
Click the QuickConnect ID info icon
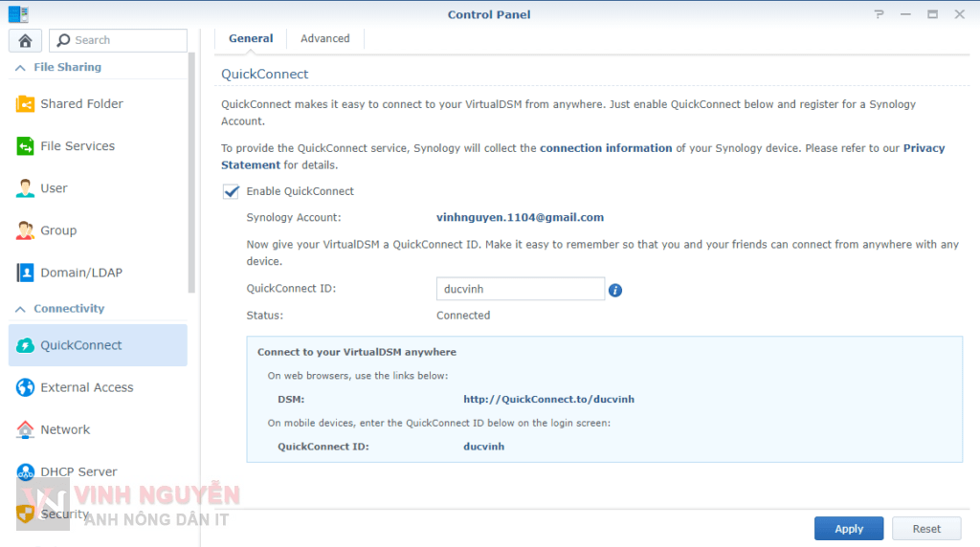[x=615, y=290]
